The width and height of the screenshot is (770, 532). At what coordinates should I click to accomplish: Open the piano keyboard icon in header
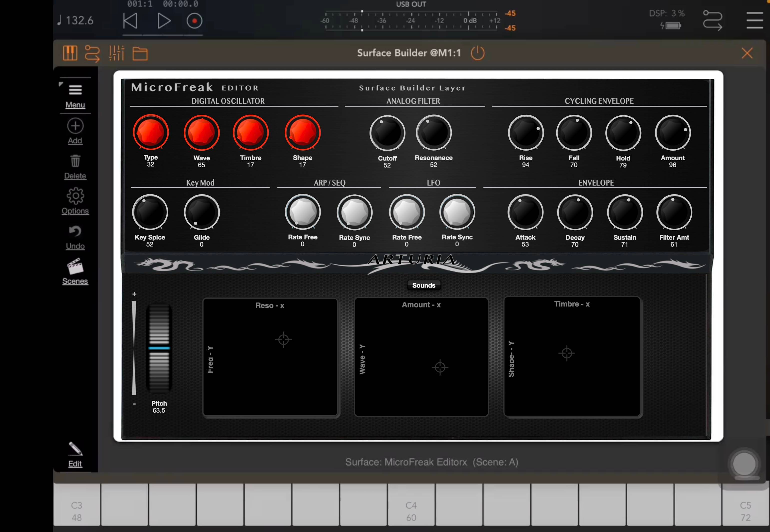tap(70, 53)
